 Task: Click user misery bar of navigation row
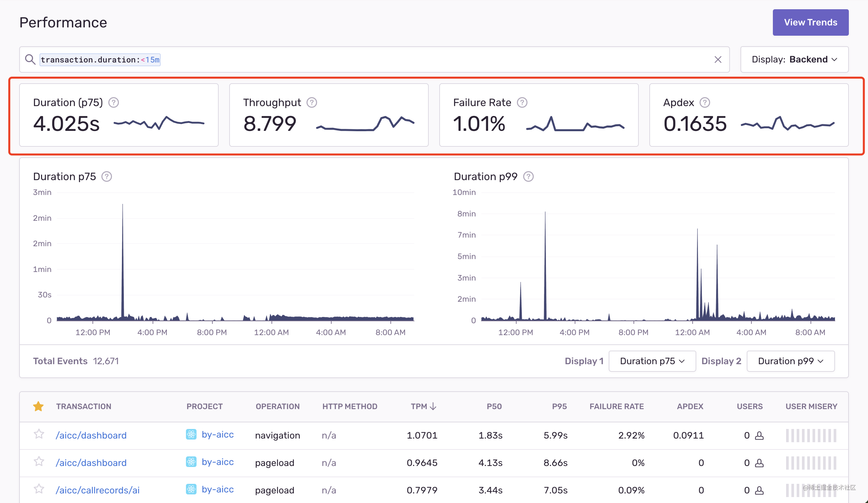(x=811, y=436)
